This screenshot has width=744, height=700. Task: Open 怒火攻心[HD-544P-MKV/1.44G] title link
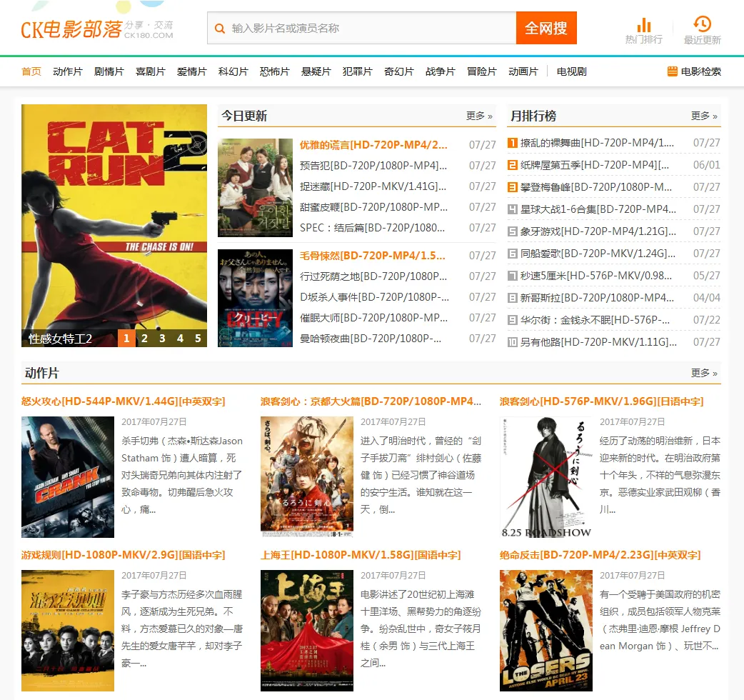click(124, 401)
